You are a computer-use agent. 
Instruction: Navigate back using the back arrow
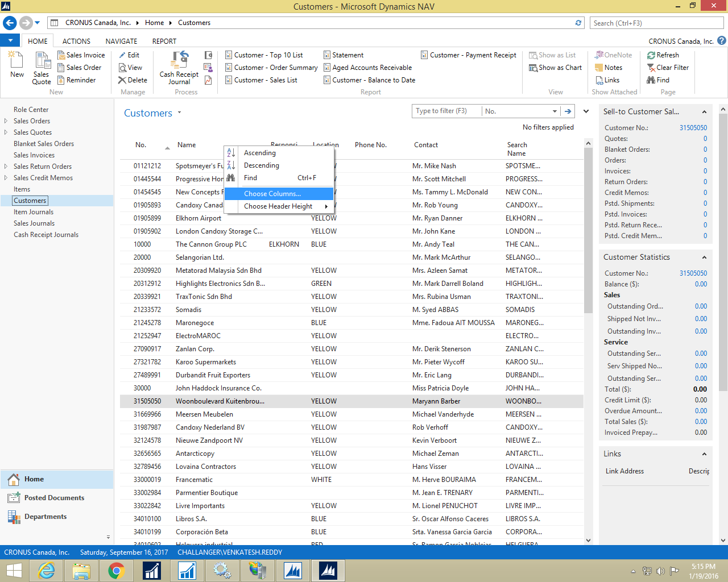click(9, 23)
